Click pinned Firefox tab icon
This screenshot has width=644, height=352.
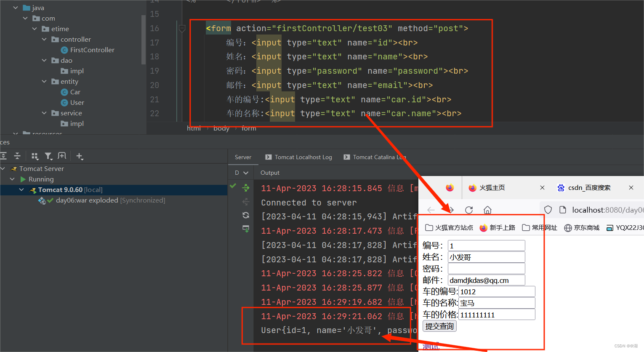[450, 187]
